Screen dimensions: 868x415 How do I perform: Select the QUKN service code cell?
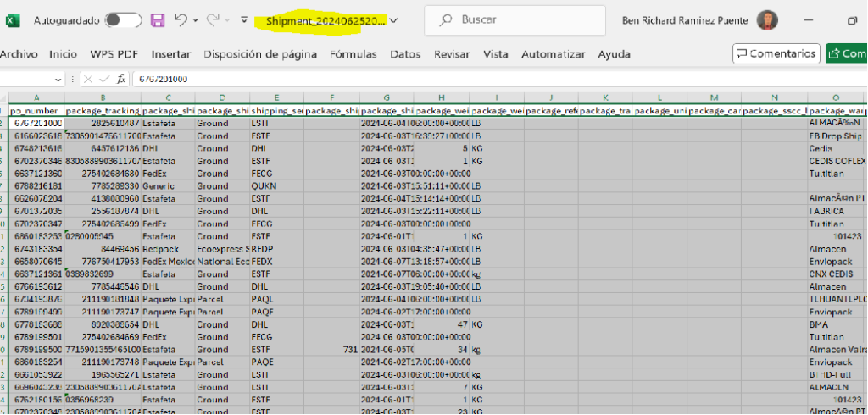[x=277, y=186]
